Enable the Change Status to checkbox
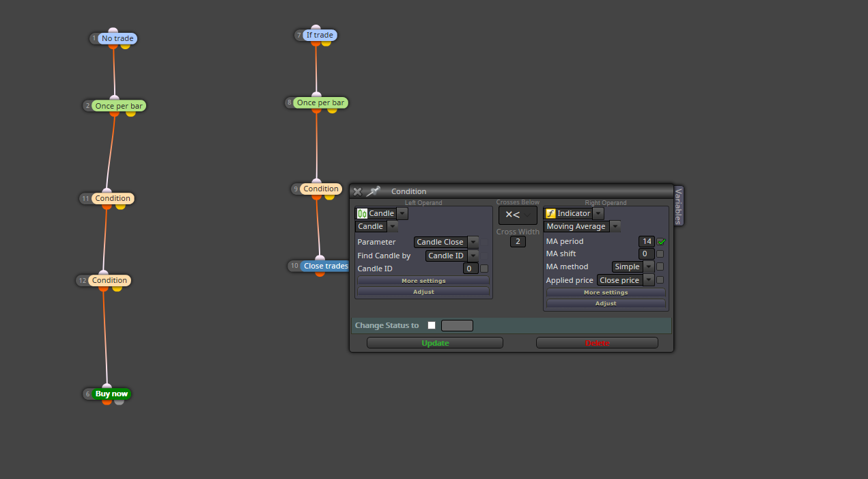This screenshot has width=868, height=479. [432, 325]
